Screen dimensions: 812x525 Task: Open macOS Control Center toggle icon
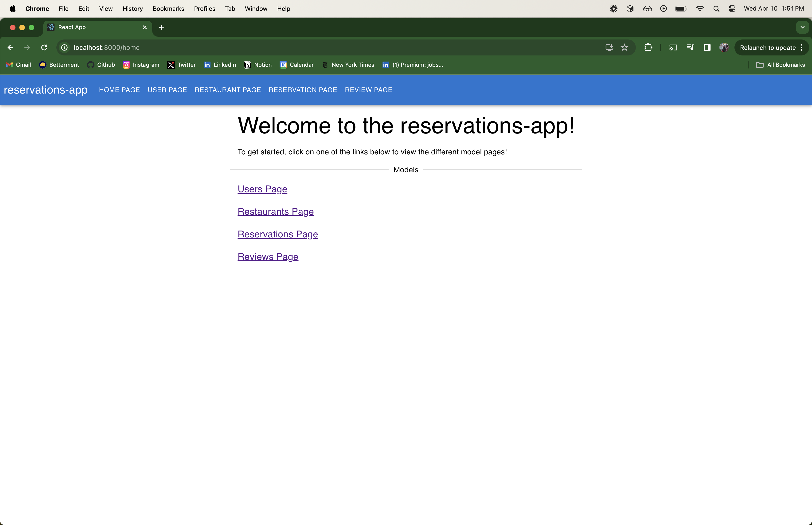tap(732, 9)
